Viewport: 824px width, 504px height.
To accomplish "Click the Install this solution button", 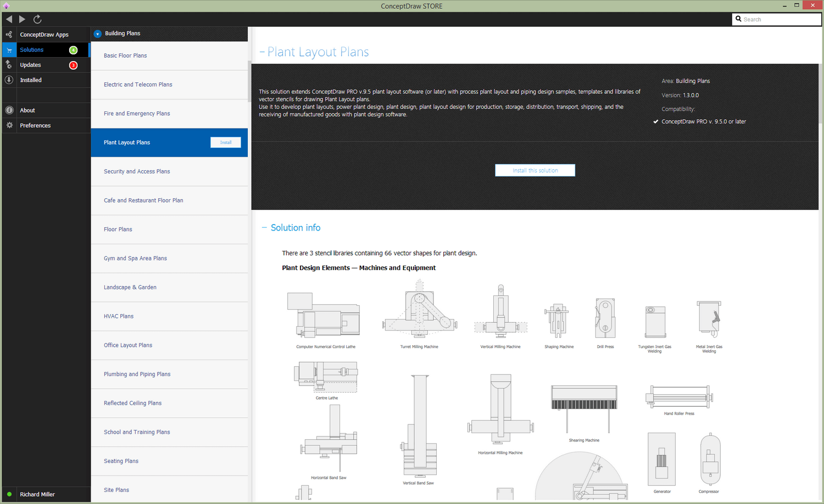I will point(535,171).
